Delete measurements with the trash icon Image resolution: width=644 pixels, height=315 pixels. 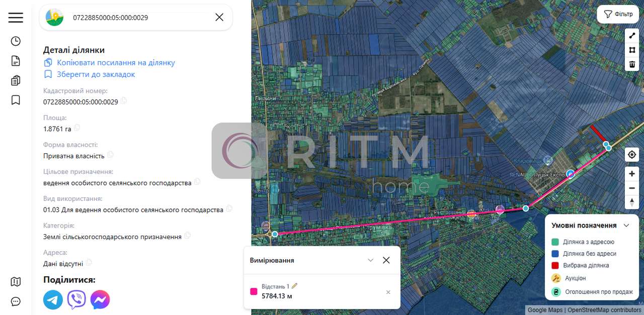(x=632, y=64)
